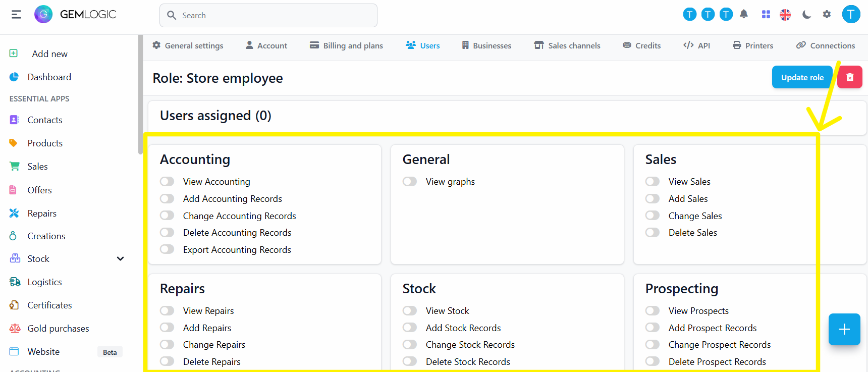Open Businesses tab

point(486,45)
